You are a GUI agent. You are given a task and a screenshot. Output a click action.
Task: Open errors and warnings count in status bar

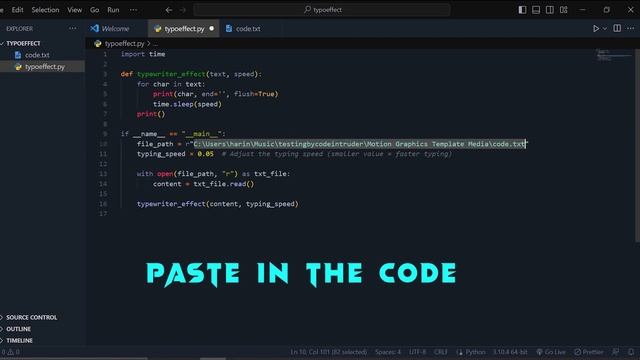click(x=11, y=352)
